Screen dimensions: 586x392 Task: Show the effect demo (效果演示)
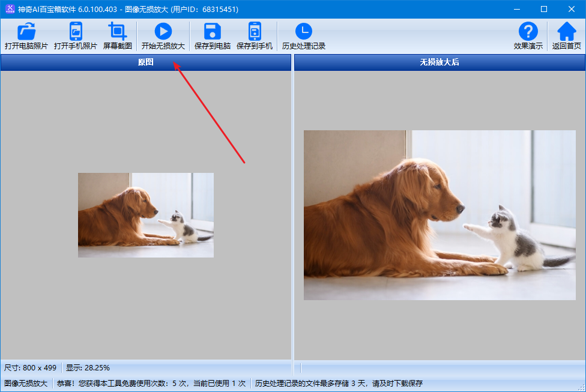click(528, 36)
